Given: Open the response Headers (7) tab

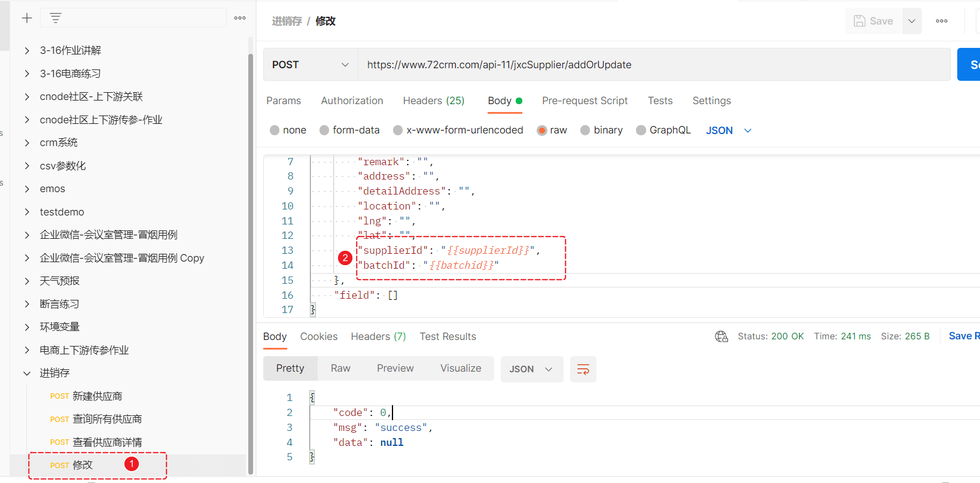Looking at the screenshot, I should click(378, 336).
